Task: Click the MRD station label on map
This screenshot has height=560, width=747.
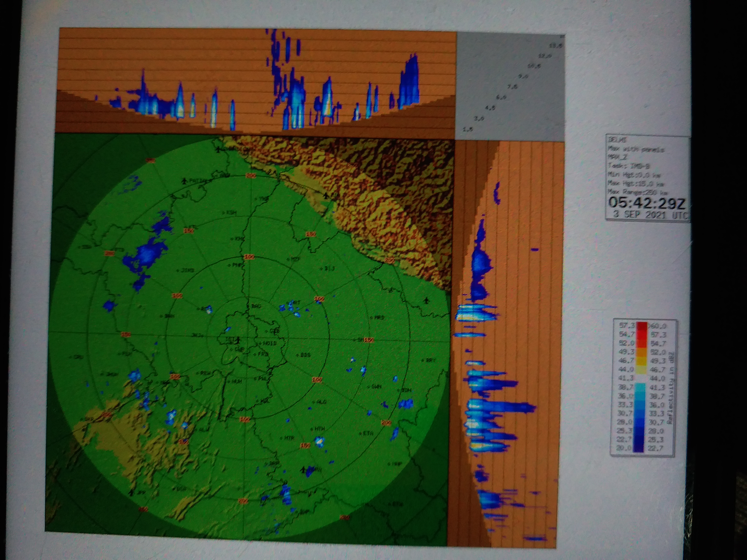Action: pyautogui.click(x=379, y=318)
